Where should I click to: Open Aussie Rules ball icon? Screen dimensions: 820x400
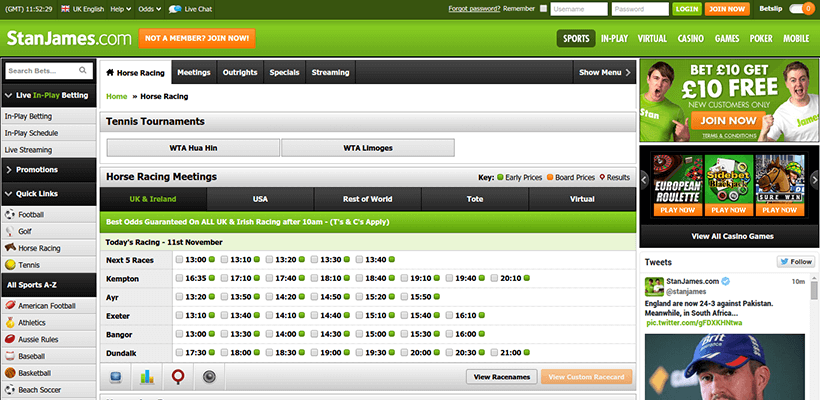point(9,339)
